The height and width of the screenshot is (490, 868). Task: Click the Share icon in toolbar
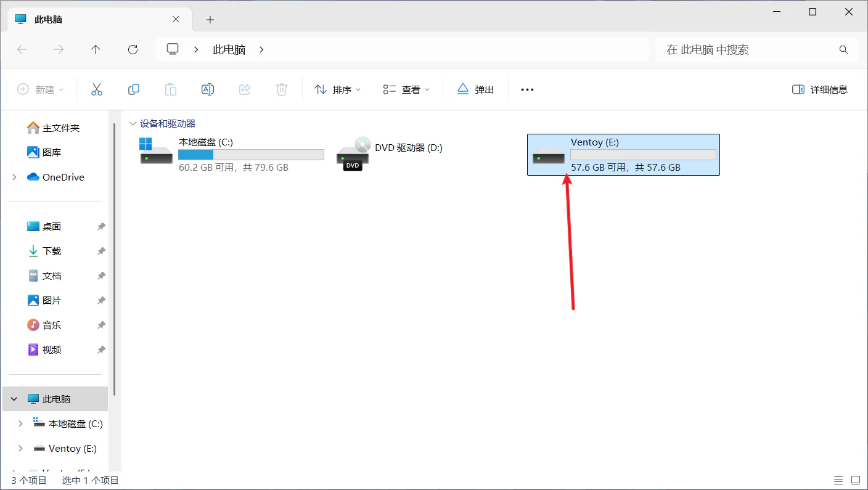(x=245, y=89)
